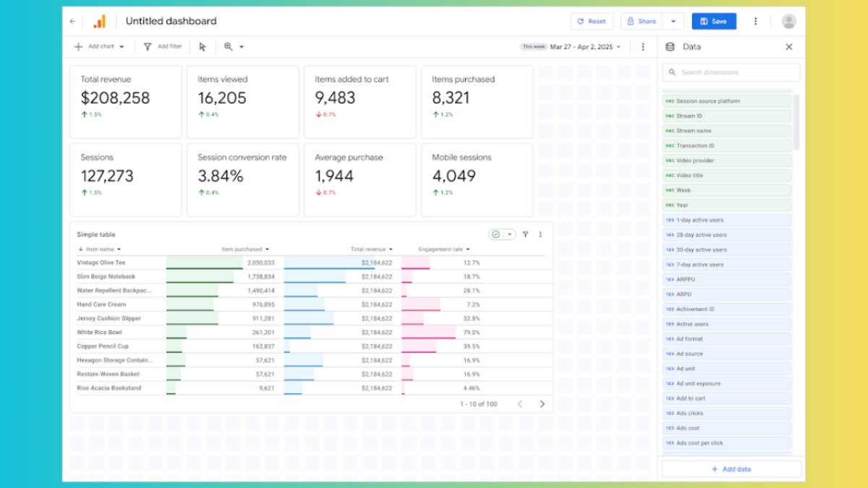Select the Session source platform dimension

(727, 101)
